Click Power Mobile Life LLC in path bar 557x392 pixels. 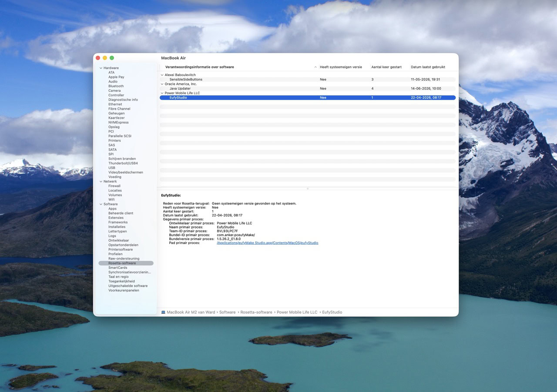pos(297,312)
